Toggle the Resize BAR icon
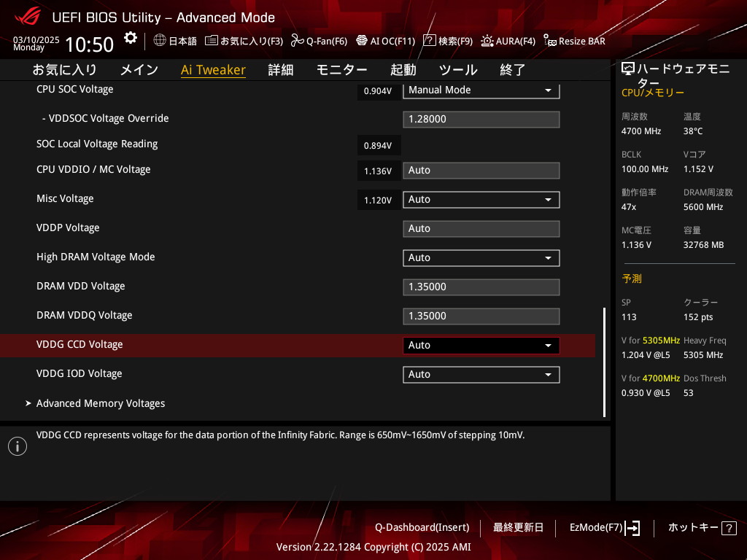The width and height of the screenshot is (747, 560). click(550, 41)
